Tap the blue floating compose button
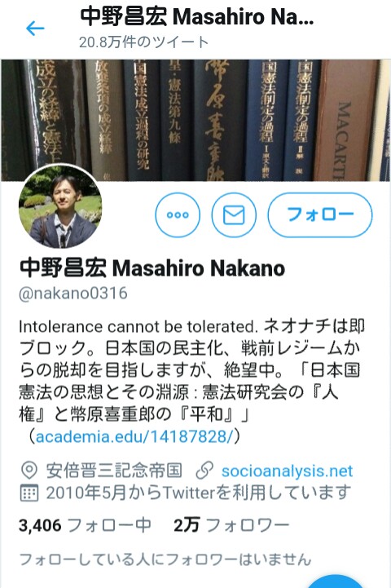 click(337, 581)
